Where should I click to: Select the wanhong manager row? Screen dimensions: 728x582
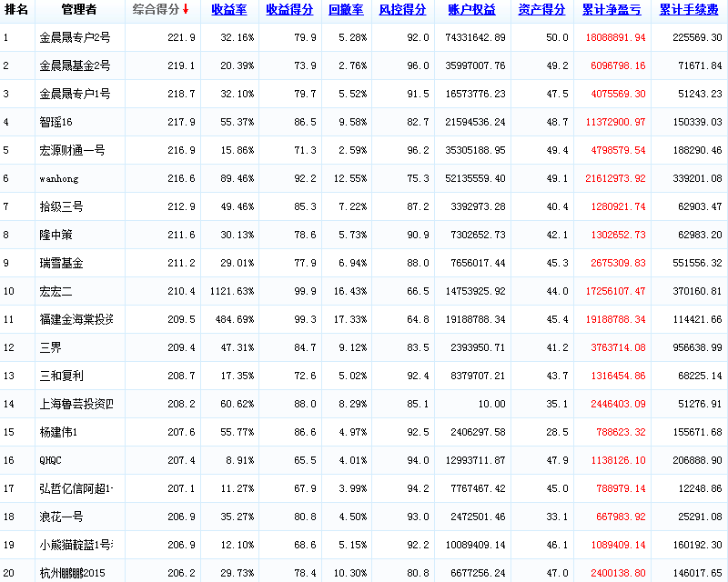point(59,179)
